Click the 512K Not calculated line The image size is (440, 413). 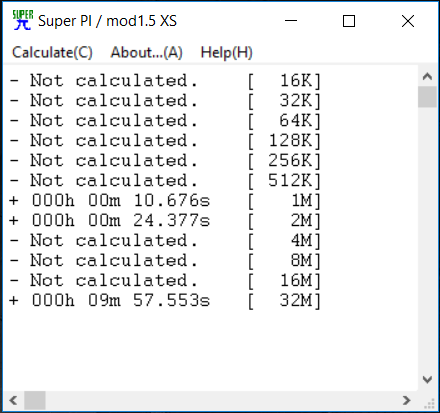165,181
